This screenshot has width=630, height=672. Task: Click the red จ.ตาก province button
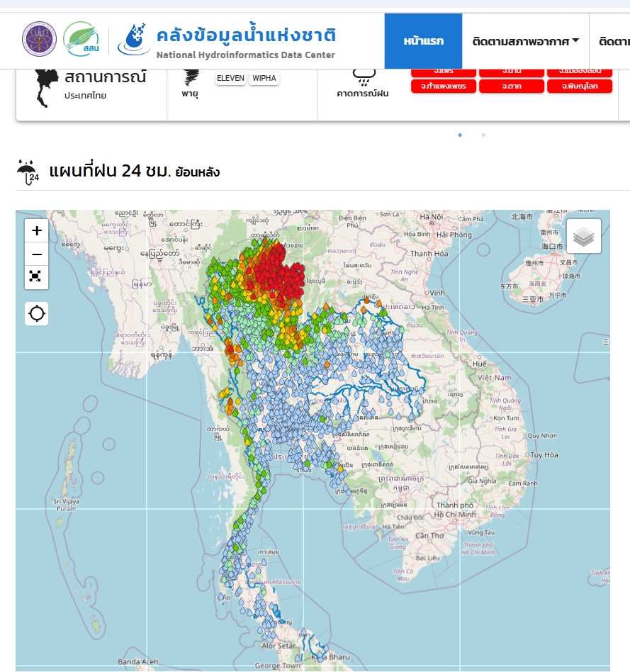coord(511,86)
